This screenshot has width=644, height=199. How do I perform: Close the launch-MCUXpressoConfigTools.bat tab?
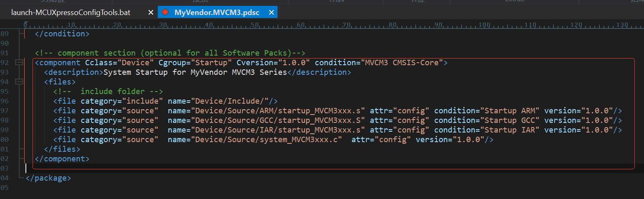pyautogui.click(x=151, y=13)
